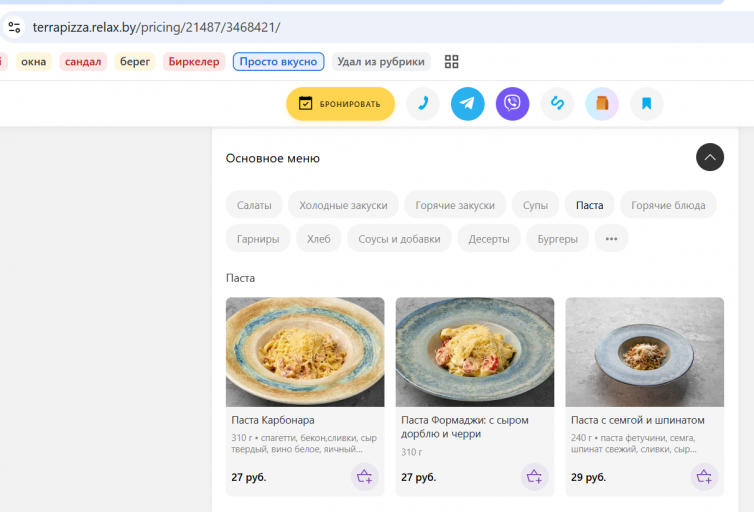Open the tab groups grid icon
Viewport: 754px width, 512px height.
[x=451, y=62]
